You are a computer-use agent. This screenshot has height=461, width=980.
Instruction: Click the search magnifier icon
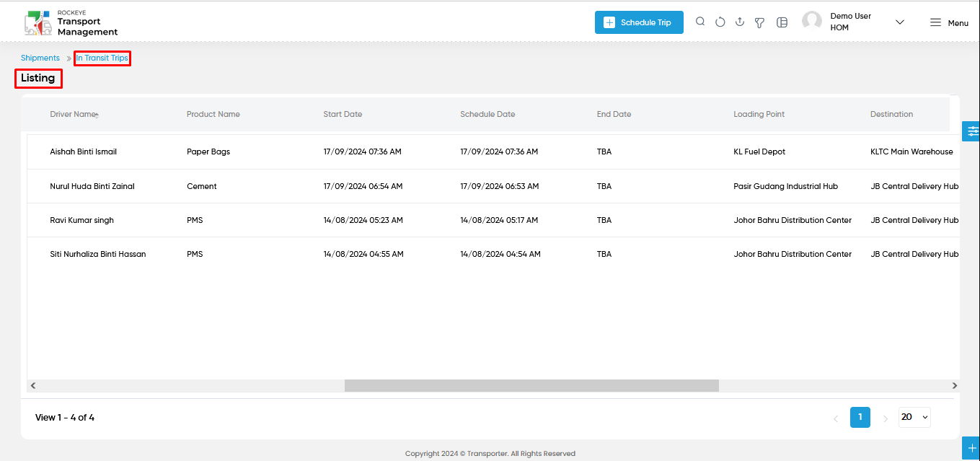(x=700, y=22)
